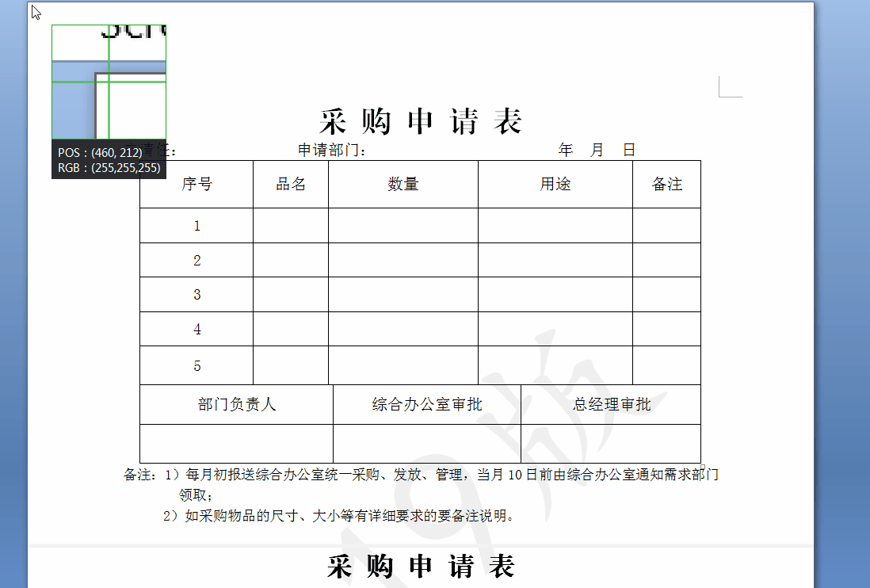Click row number 5 in the 序号 column
This screenshot has width=870, height=588.
(197, 365)
